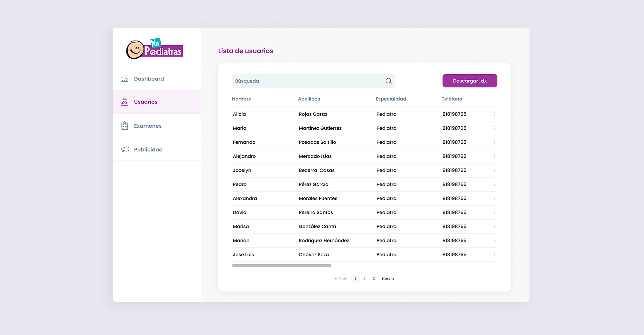
Task: Show row options for Marisa
Action: 494,226
